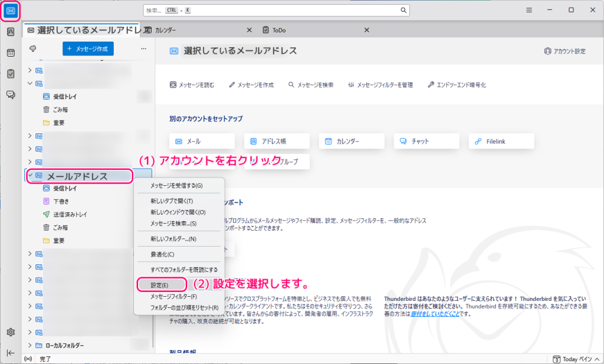Open folder pane options via ellipsis icon
The image size is (604, 364).
pos(143,49)
